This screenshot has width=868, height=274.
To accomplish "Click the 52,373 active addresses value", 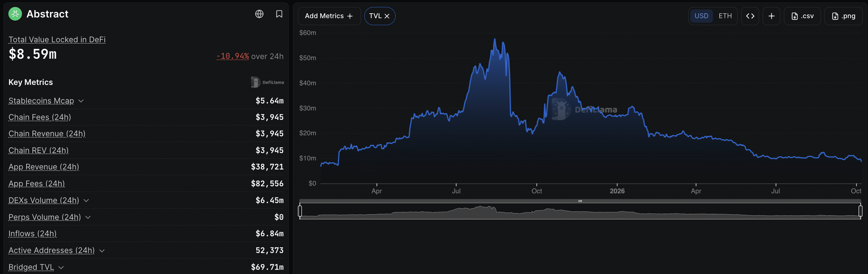I will (x=270, y=250).
